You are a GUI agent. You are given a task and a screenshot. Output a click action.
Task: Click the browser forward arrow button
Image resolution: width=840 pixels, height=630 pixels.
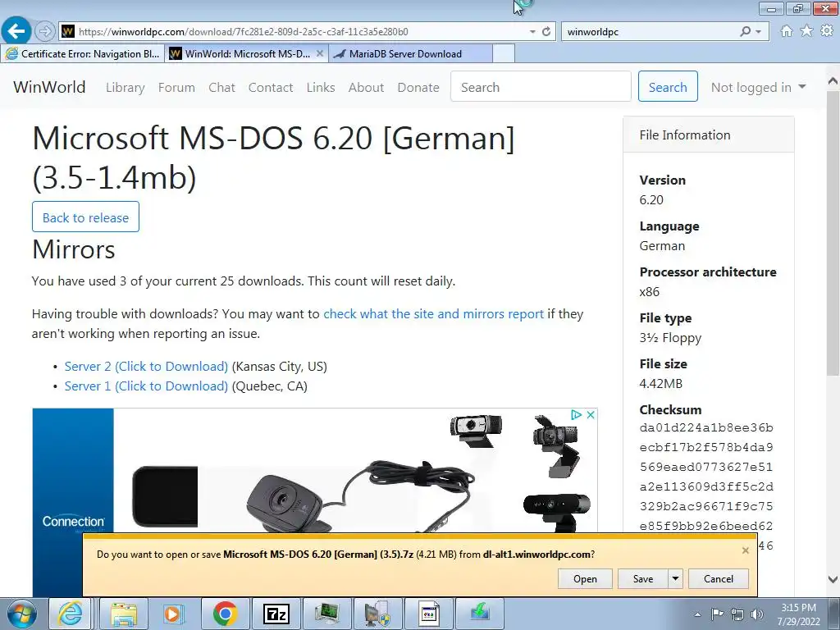tap(45, 32)
